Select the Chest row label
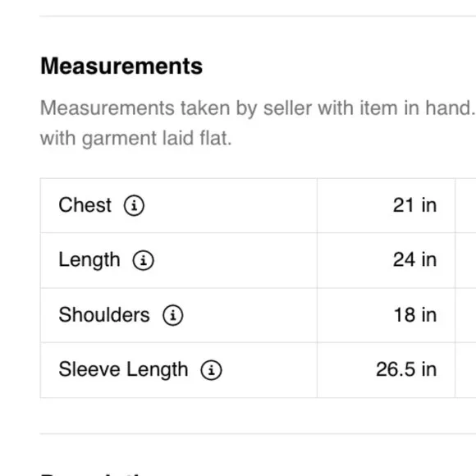 85,205
